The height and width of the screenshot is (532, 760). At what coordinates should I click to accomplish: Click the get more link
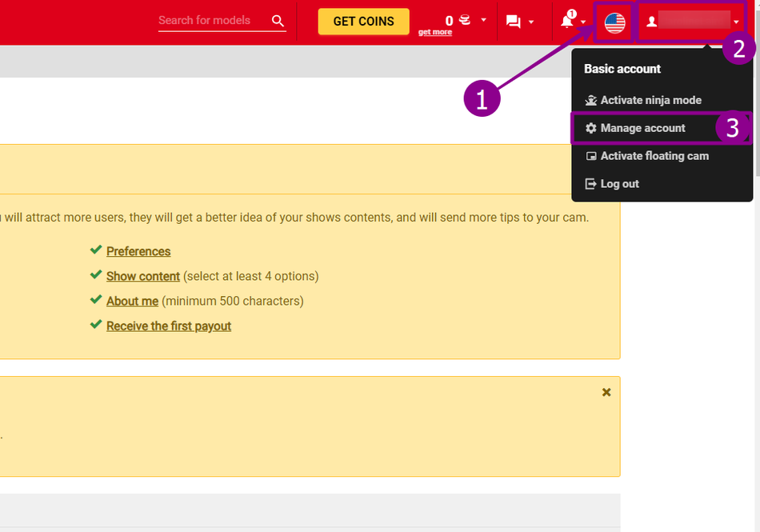(x=434, y=33)
